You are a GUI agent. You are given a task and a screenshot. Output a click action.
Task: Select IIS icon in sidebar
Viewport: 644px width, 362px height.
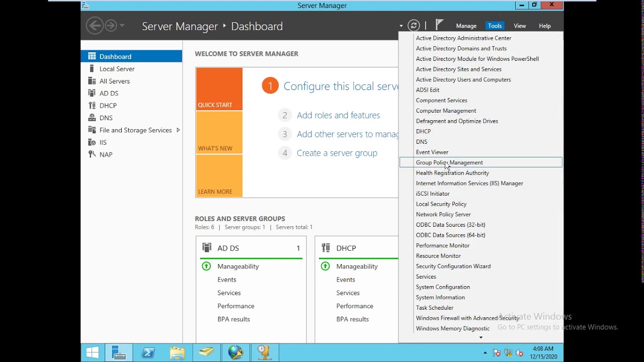click(x=92, y=142)
